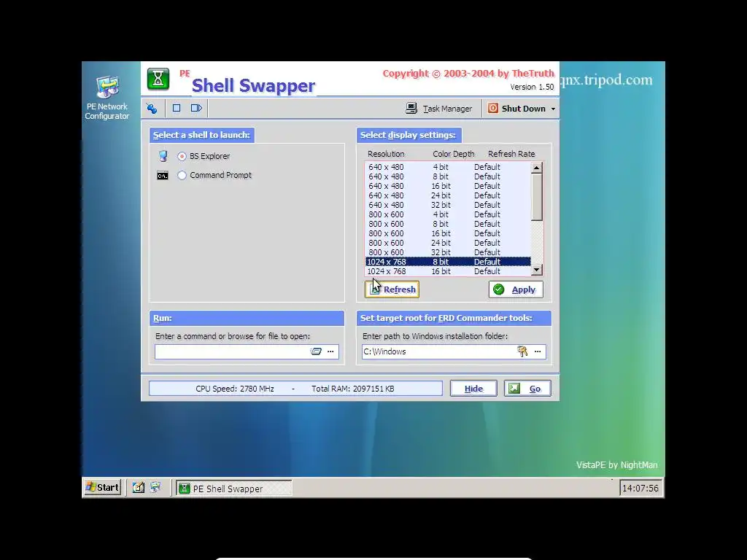Image resolution: width=747 pixels, height=560 pixels.
Task: Expand the Shut Down dropdown arrow
Action: point(553,109)
